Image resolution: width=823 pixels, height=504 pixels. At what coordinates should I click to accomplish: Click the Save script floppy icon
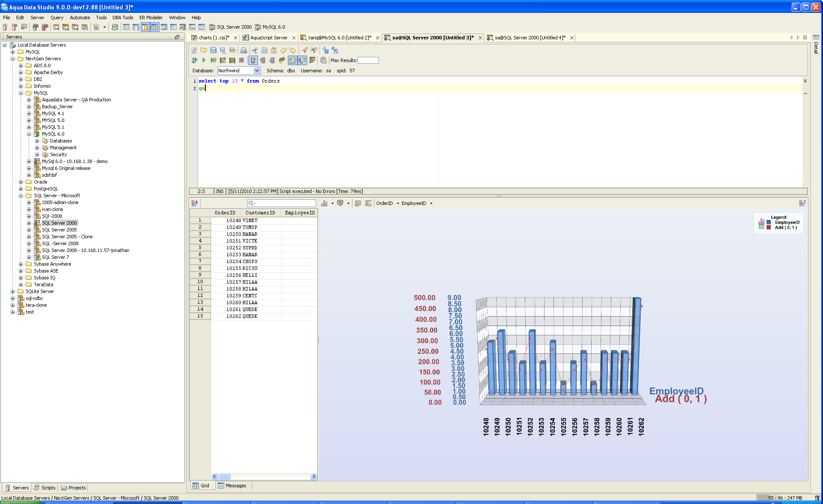[x=213, y=50]
